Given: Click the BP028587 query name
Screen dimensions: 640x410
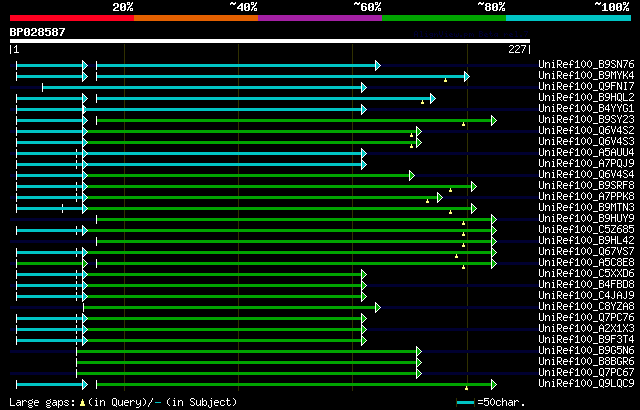Looking at the screenshot, I should tap(37, 32).
